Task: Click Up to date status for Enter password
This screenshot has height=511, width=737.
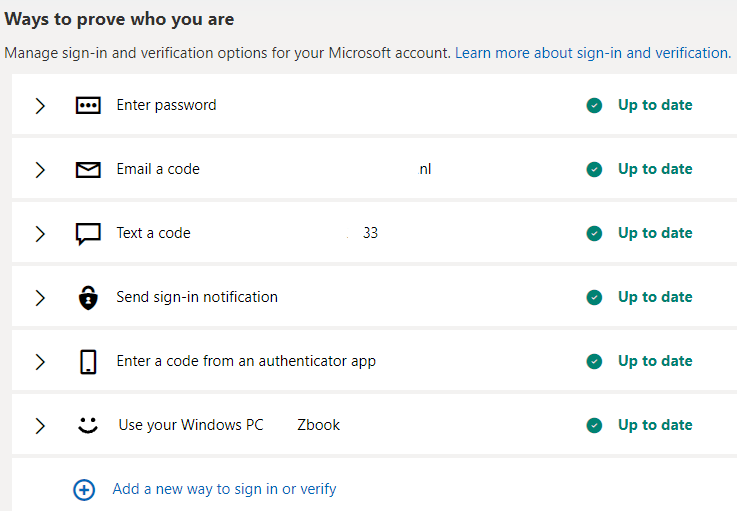Action: (x=655, y=105)
